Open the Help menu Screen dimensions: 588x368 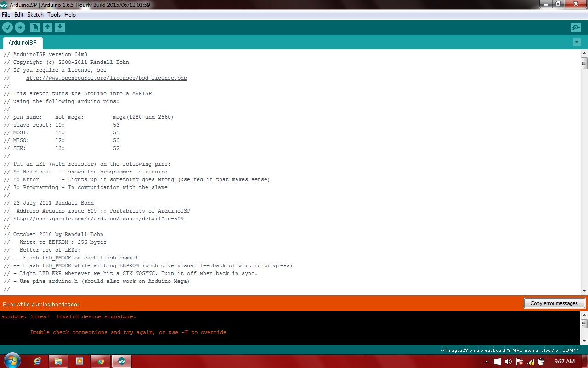(x=70, y=15)
